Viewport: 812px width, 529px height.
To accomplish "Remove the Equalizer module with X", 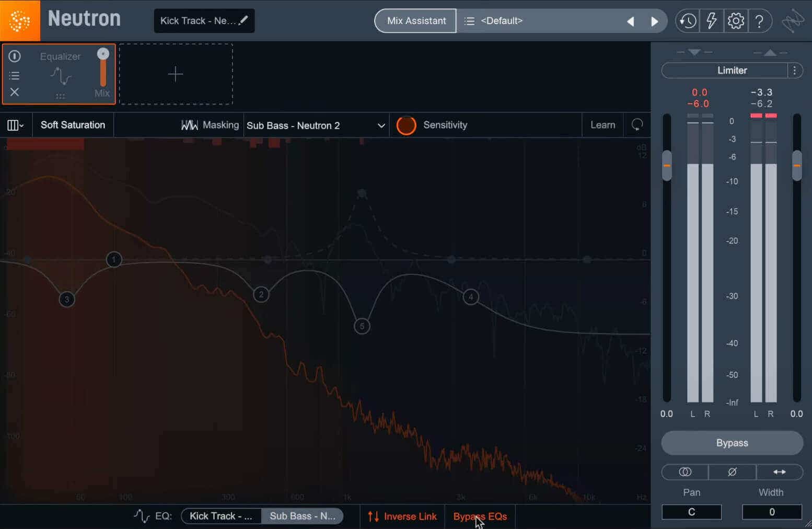I will [x=15, y=92].
